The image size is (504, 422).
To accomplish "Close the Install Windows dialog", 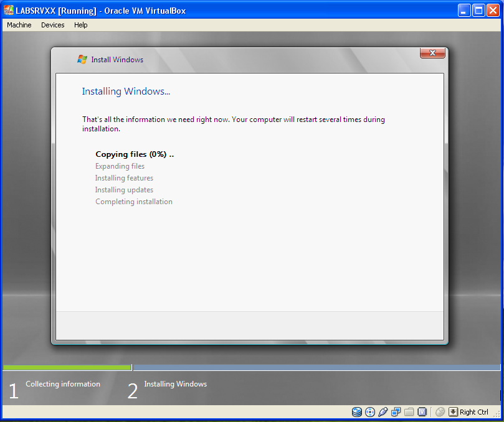I will pyautogui.click(x=432, y=53).
